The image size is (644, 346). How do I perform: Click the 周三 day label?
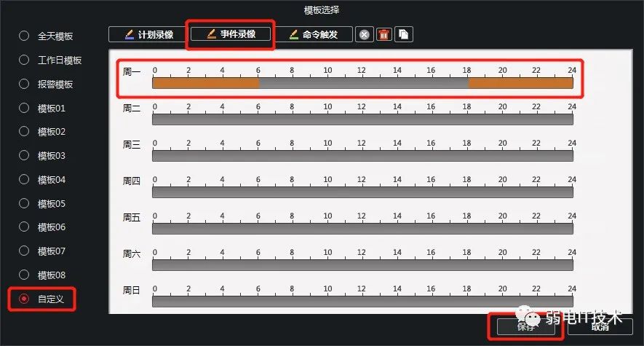tap(132, 145)
